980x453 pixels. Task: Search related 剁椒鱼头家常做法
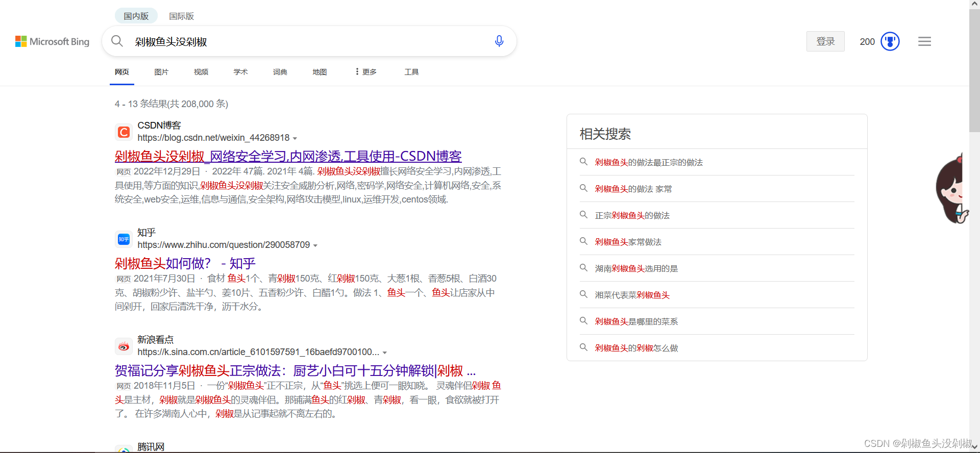pos(628,242)
